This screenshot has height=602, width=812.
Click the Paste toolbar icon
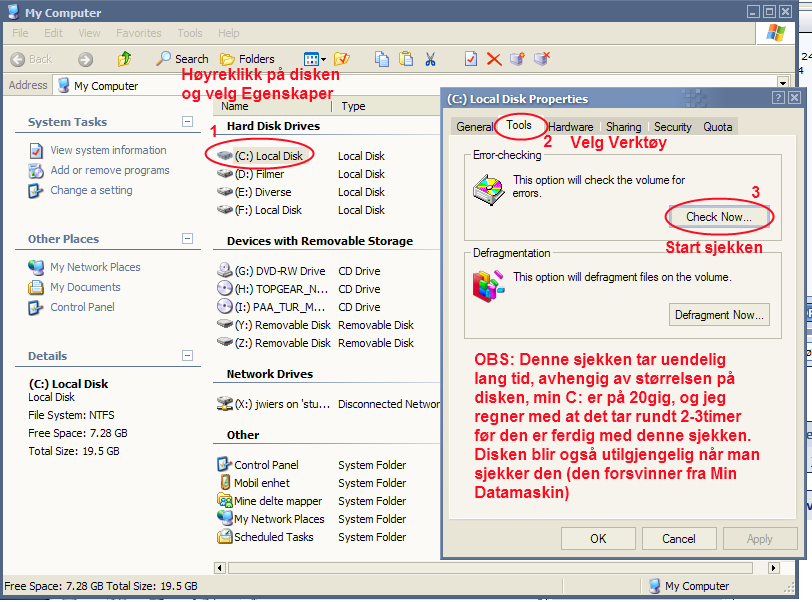click(x=406, y=59)
